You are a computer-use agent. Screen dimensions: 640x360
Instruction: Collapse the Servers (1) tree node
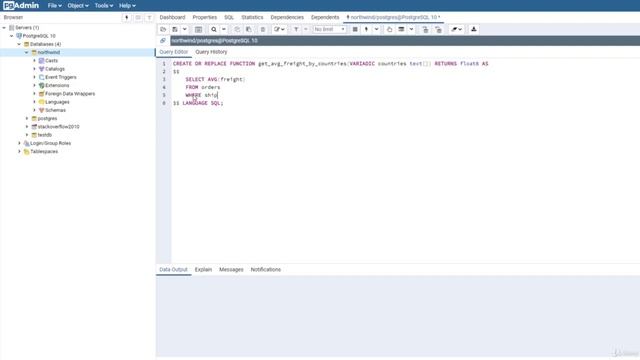[4, 28]
